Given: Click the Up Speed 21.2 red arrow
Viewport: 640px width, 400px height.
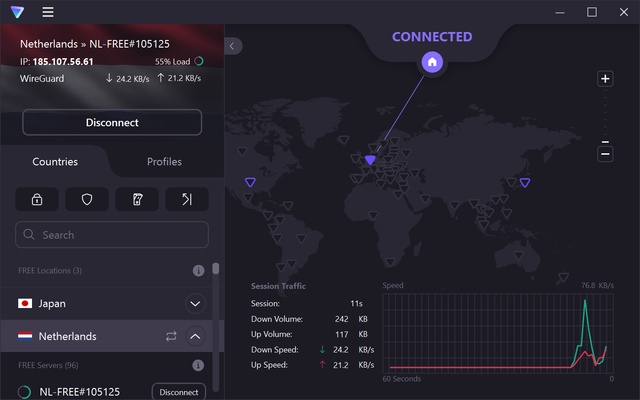Looking at the screenshot, I should click(322, 365).
